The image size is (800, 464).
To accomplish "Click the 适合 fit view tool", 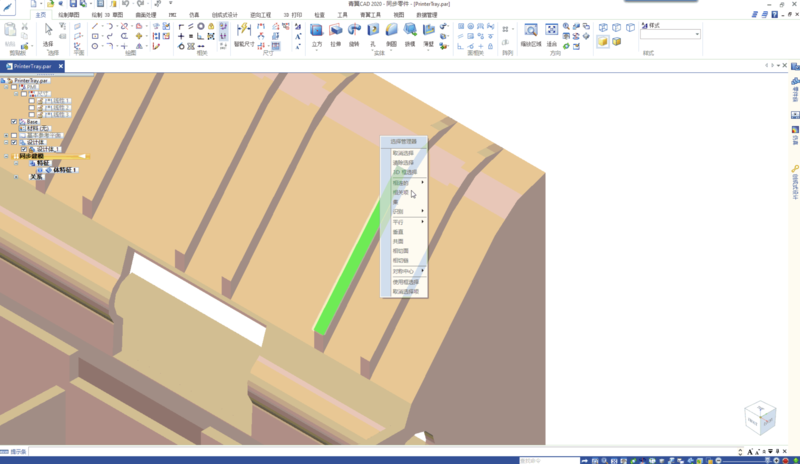I will [x=552, y=35].
